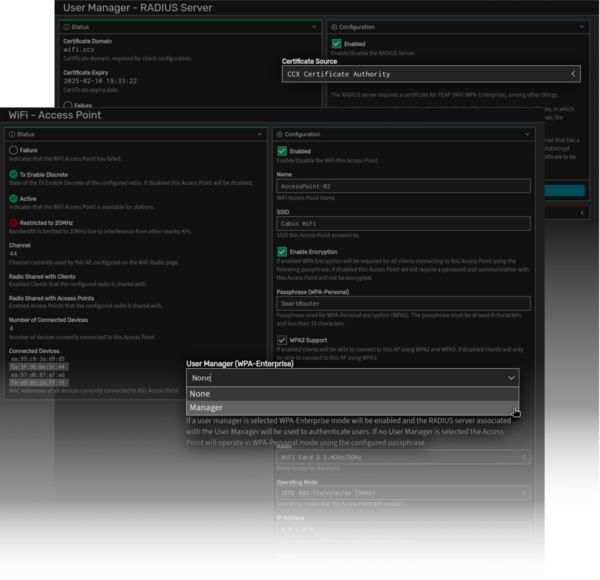600x580 pixels.
Task: Collapse the WiFi Access Point Status panel
Action: 260,134
